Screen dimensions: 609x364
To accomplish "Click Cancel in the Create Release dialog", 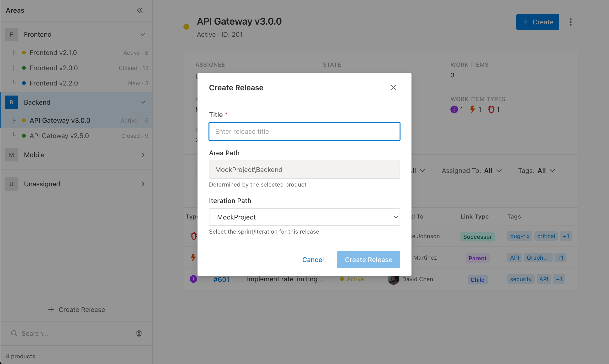I will click(x=313, y=260).
